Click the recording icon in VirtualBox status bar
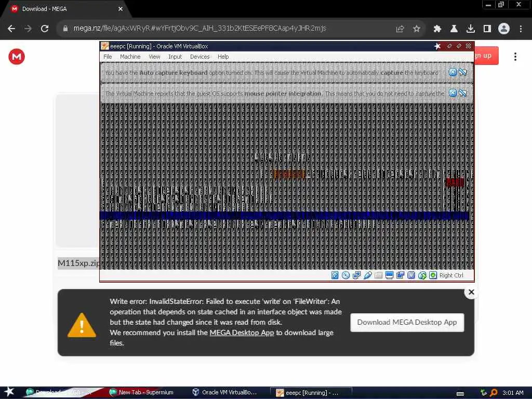The height and width of the screenshot is (399, 532). (401, 275)
